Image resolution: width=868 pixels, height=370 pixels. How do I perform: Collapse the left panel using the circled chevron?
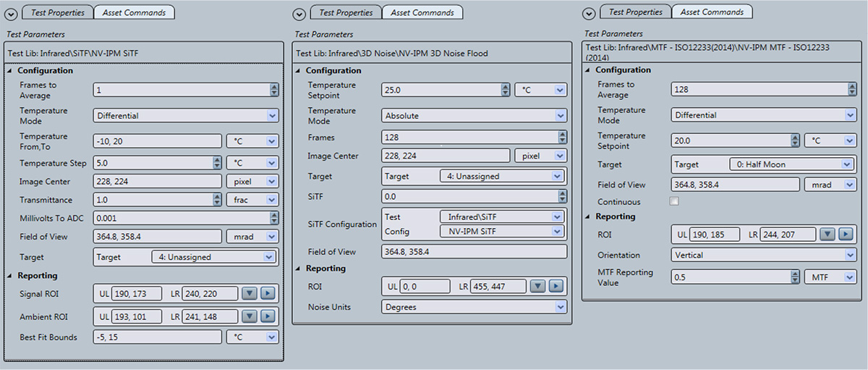pos(11,14)
